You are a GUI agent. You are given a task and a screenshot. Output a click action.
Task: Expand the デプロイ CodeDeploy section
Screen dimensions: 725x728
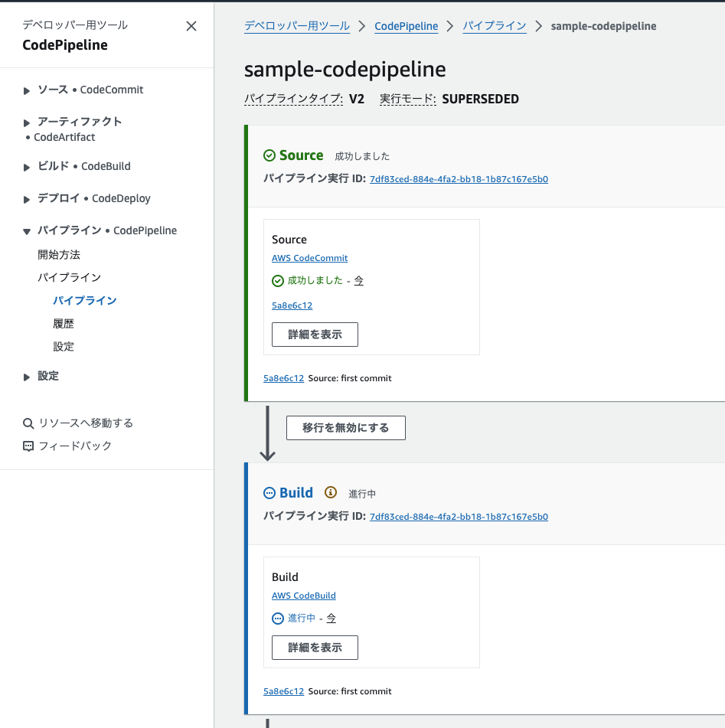[27, 199]
